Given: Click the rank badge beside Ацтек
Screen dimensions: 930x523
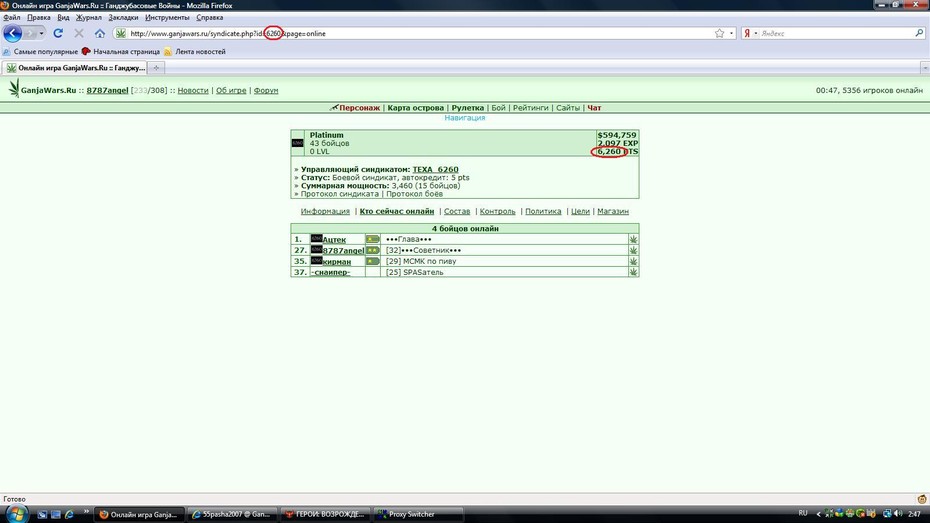Looking at the screenshot, I should (372, 239).
